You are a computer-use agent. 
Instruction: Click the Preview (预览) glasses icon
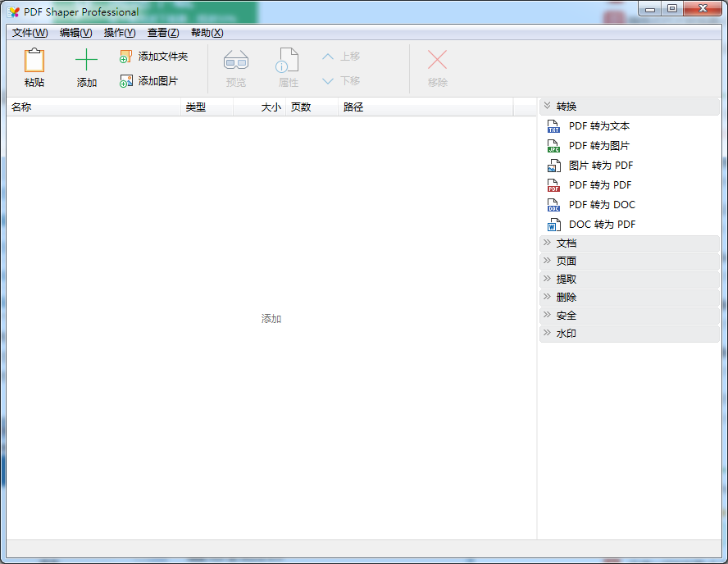(236, 61)
